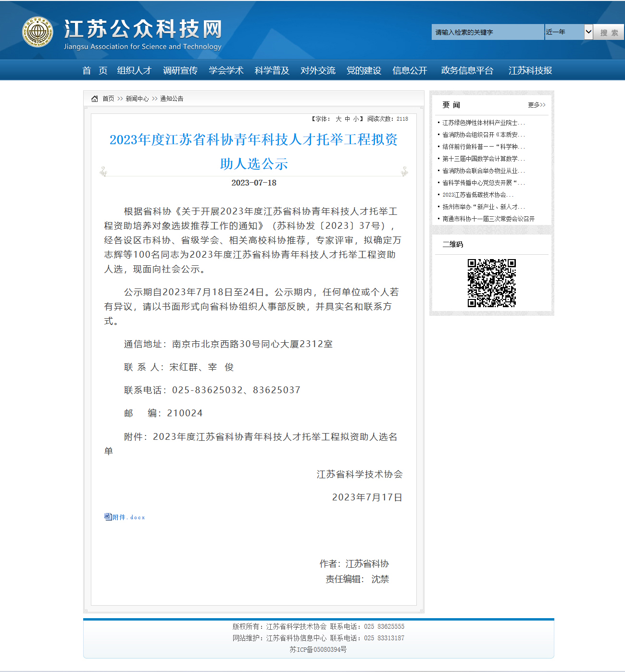Open the 政务信息平台 menu
Screen dimensions: 625x672
tap(467, 71)
